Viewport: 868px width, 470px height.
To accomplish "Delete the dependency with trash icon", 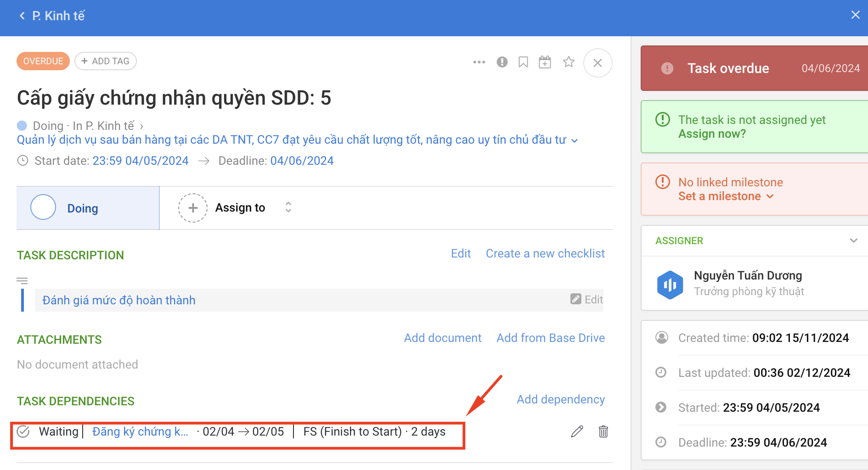I will tap(603, 431).
